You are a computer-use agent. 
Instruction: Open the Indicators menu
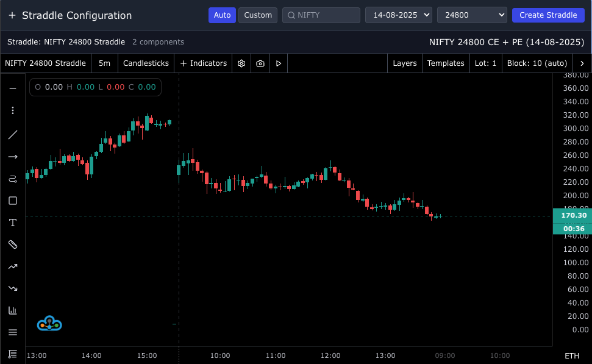pos(203,63)
